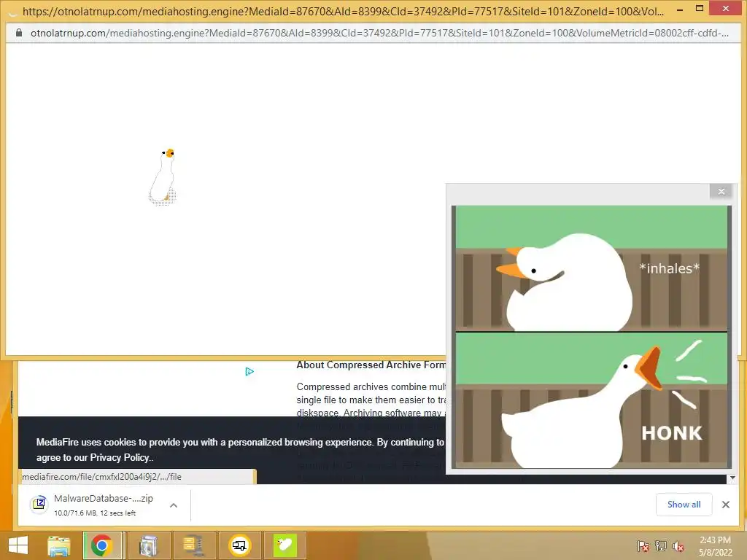Open Action Center flag in system tray
Image resolution: width=747 pixels, height=560 pixels.
click(x=643, y=545)
